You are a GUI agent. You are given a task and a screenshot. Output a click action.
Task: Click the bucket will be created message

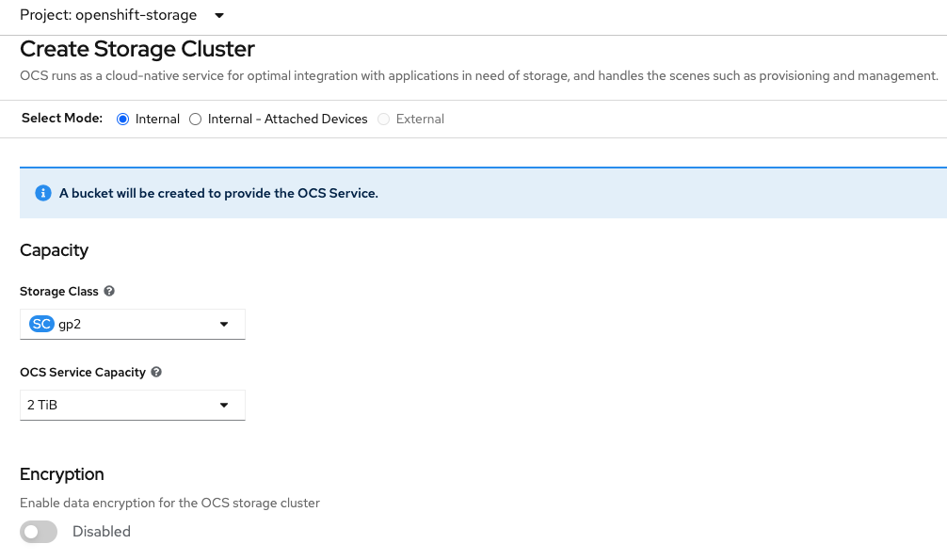tap(218, 193)
